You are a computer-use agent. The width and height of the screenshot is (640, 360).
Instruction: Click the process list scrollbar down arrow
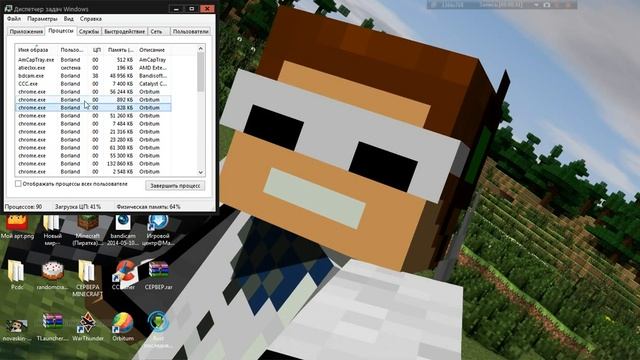point(200,172)
